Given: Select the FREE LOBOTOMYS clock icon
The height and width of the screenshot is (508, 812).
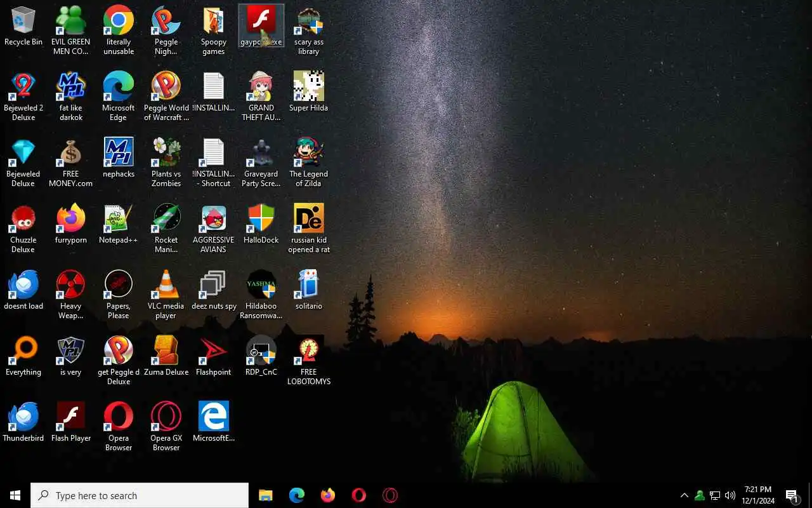Looking at the screenshot, I should click(309, 361).
